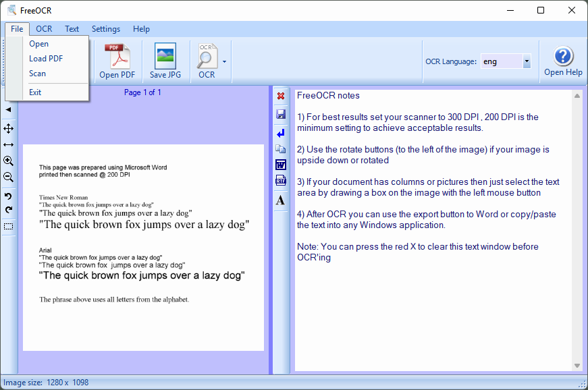This screenshot has height=390, width=588.
Task: Export text using the RTF icon
Action: click(x=281, y=181)
